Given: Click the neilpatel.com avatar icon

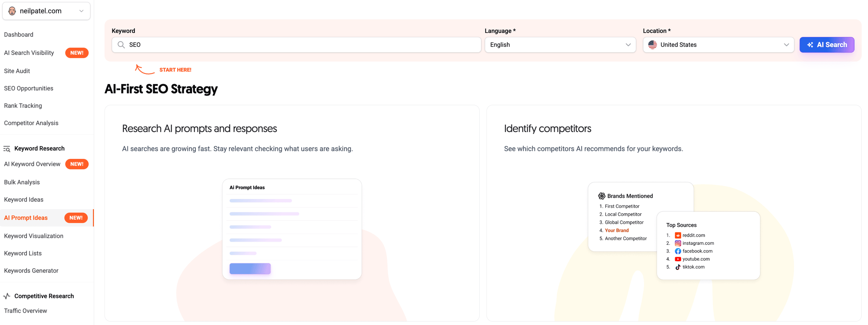Looking at the screenshot, I should [x=12, y=11].
